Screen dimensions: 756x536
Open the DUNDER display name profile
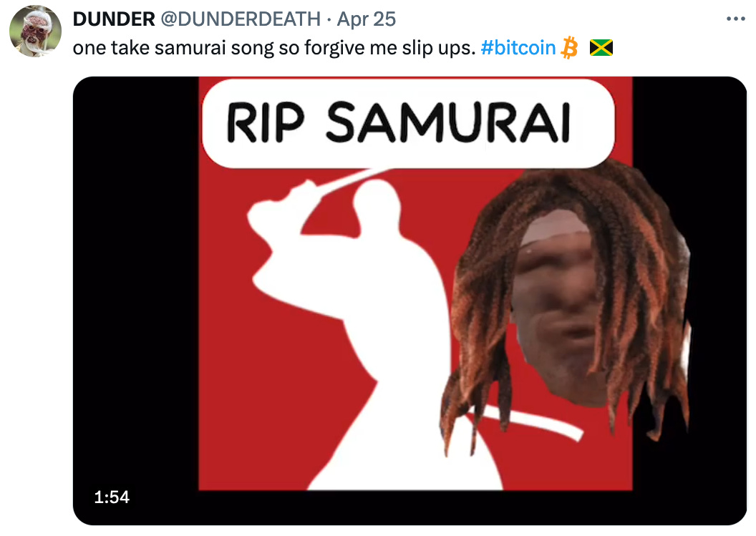114,19
